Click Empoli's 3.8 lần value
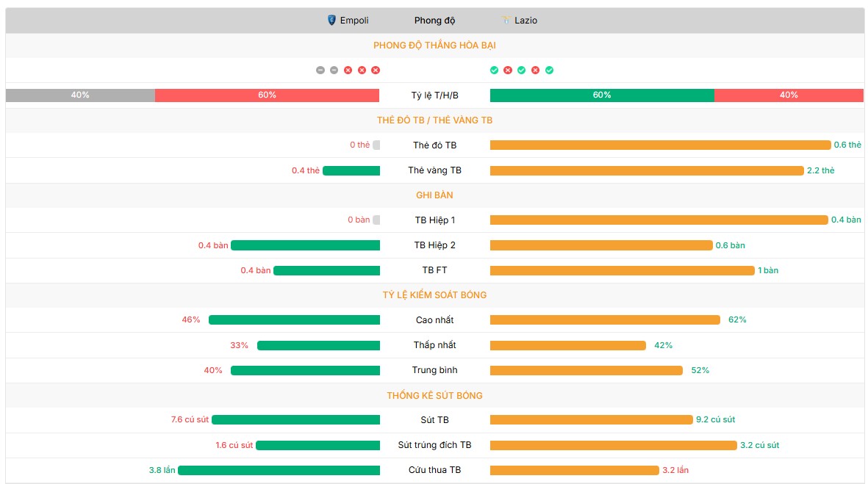The width and height of the screenshot is (868, 484). tap(162, 470)
